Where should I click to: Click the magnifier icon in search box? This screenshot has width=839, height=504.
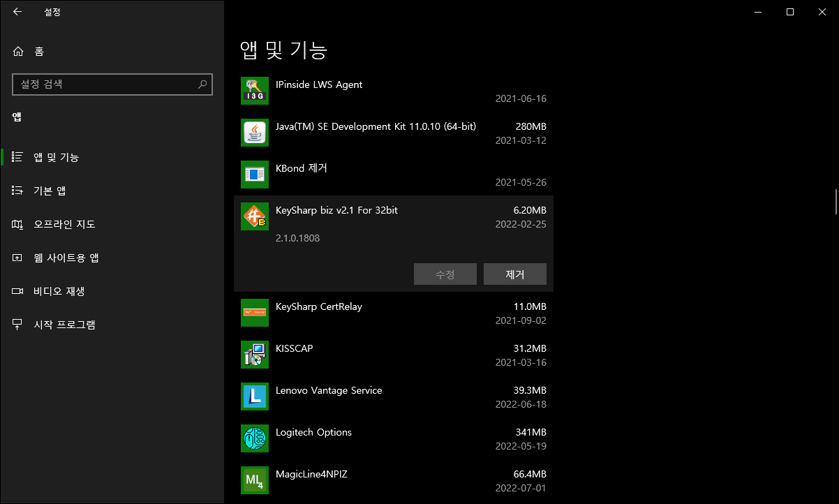click(x=202, y=84)
